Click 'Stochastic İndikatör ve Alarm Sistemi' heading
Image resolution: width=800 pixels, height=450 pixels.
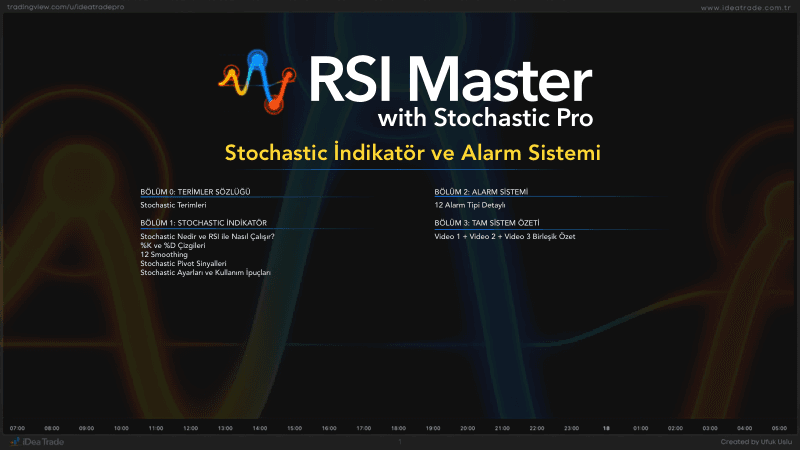click(412, 153)
